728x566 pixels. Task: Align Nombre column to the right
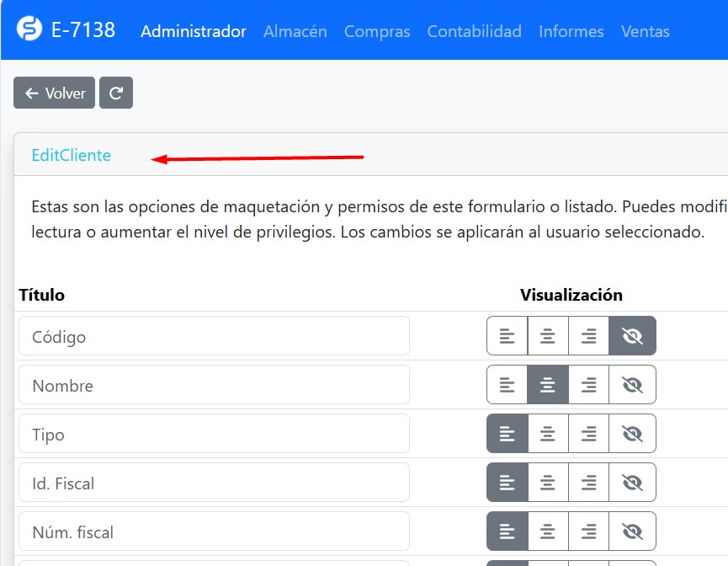click(x=589, y=385)
